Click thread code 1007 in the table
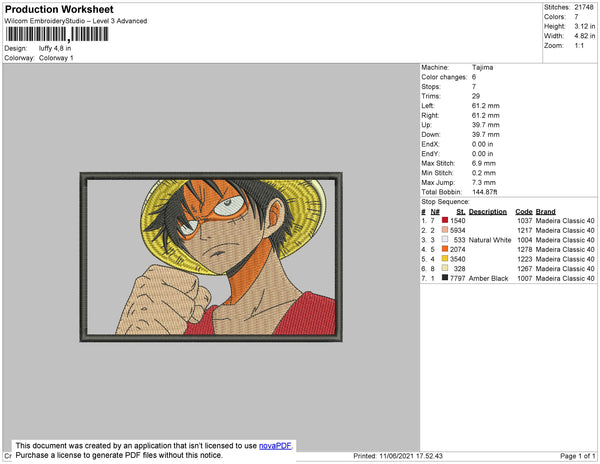The height and width of the screenshot is (464, 600). point(525,278)
